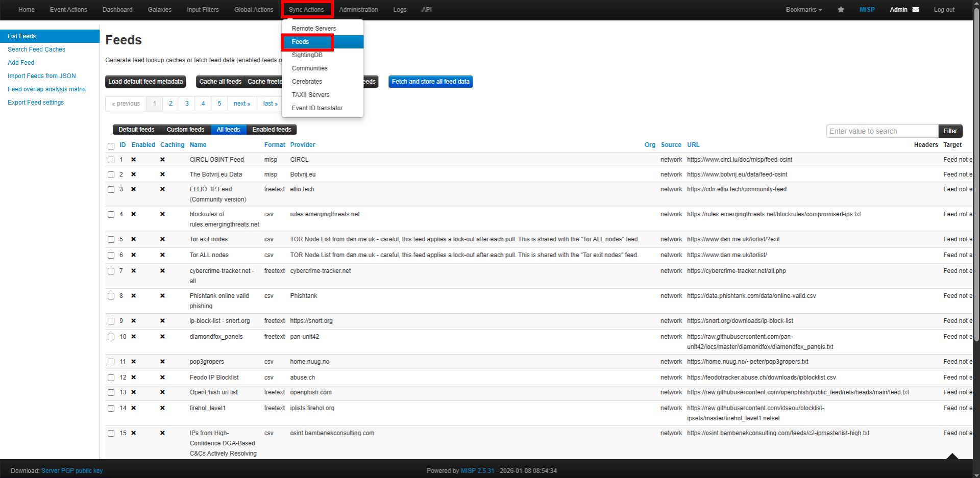The image size is (980, 478).
Task: Sort feeds by Provider column header
Action: 303,145
